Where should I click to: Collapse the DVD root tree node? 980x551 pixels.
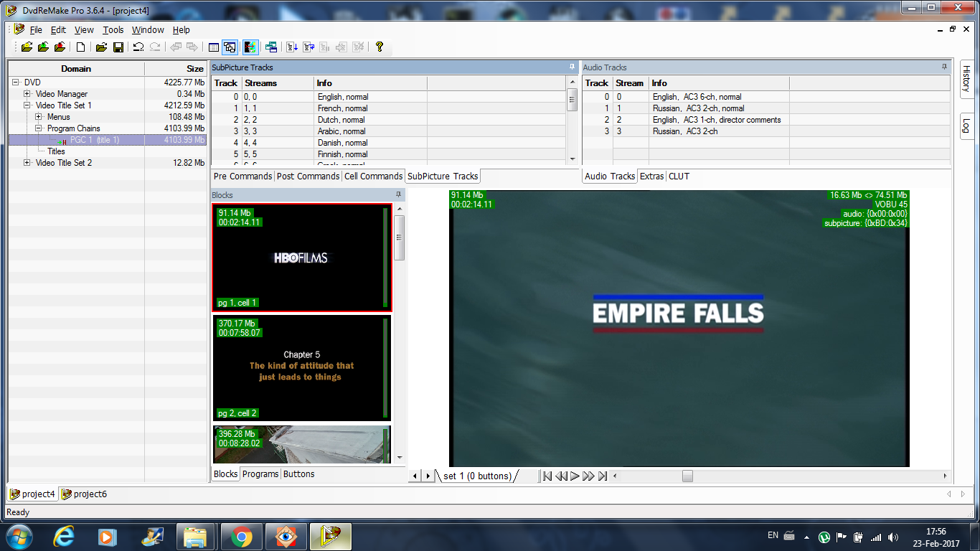pos(16,83)
